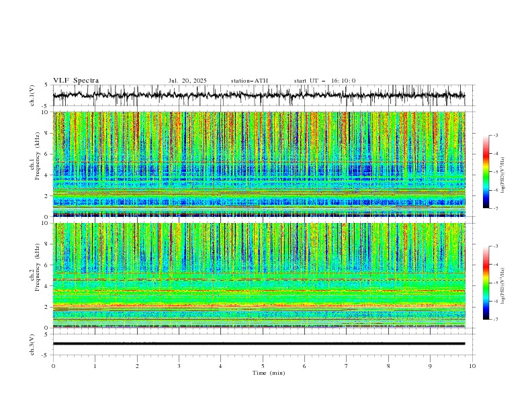The height and width of the screenshot is (411, 532).
Task: Click the 'Time (min)' axis label
Action: [269, 373]
